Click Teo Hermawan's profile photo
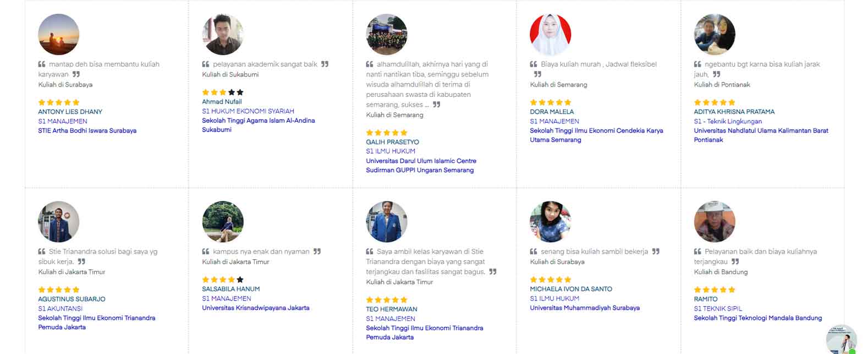The width and height of the screenshot is (868, 354). click(x=387, y=222)
